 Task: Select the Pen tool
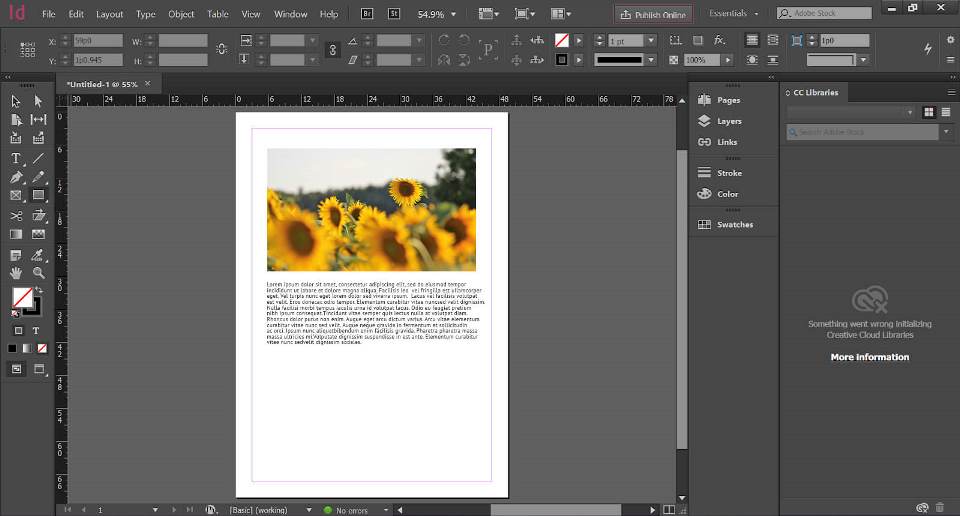[16, 177]
